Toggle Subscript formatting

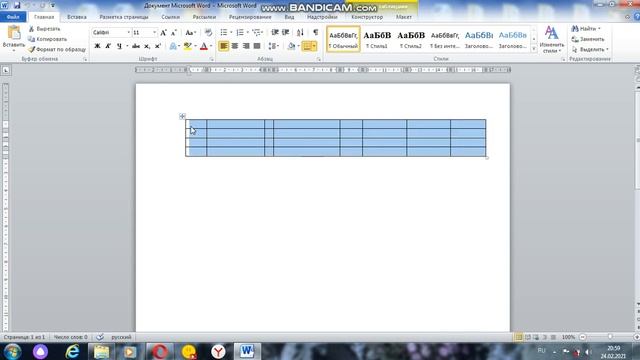point(147,46)
